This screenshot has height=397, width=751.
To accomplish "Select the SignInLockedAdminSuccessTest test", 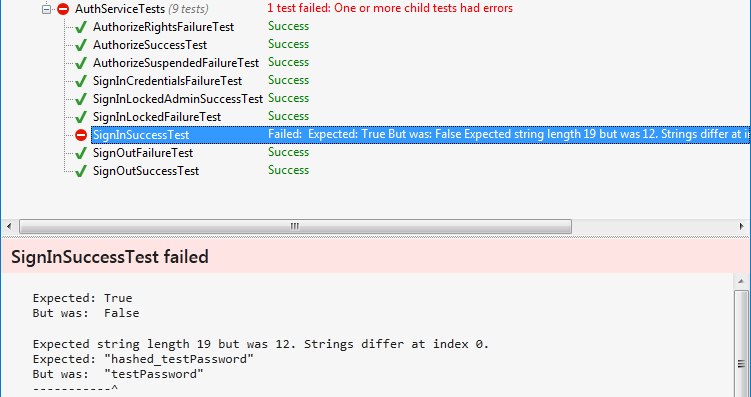I will [178, 99].
